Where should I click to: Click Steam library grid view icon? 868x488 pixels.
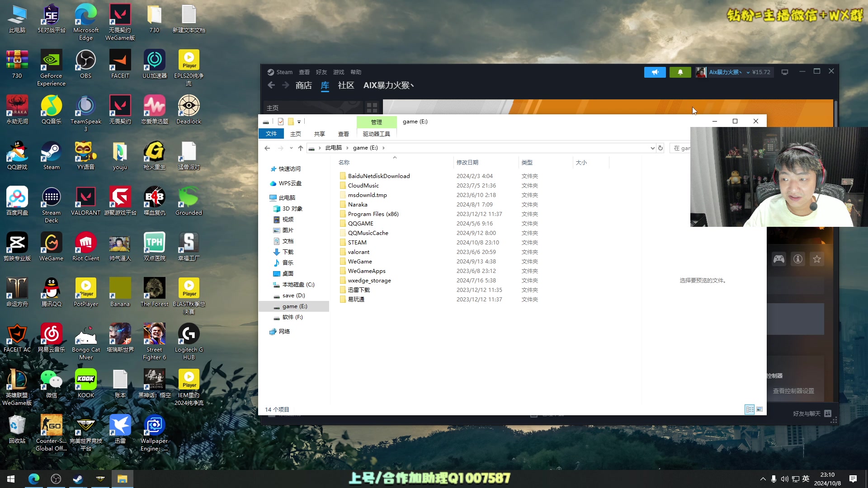click(372, 108)
